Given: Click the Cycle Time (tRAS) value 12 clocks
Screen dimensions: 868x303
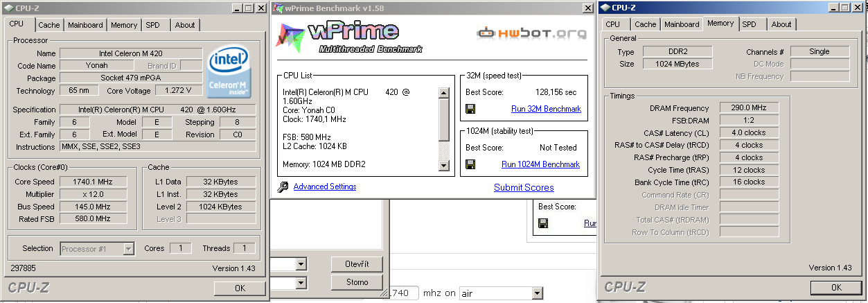Looking at the screenshot, I should 750,170.
